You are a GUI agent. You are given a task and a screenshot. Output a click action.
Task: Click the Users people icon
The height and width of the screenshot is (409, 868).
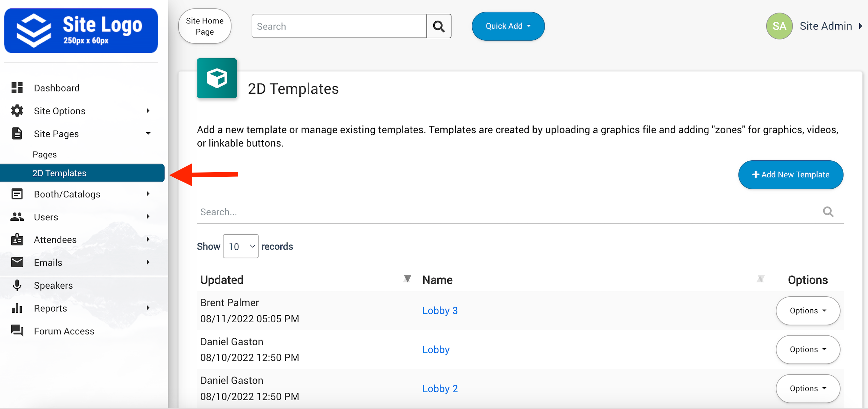pos(17,217)
